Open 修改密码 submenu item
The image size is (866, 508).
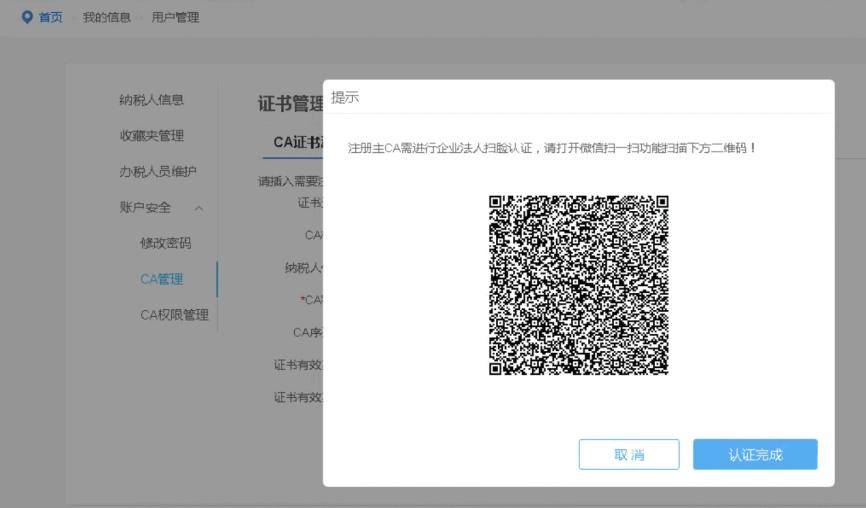coord(166,243)
